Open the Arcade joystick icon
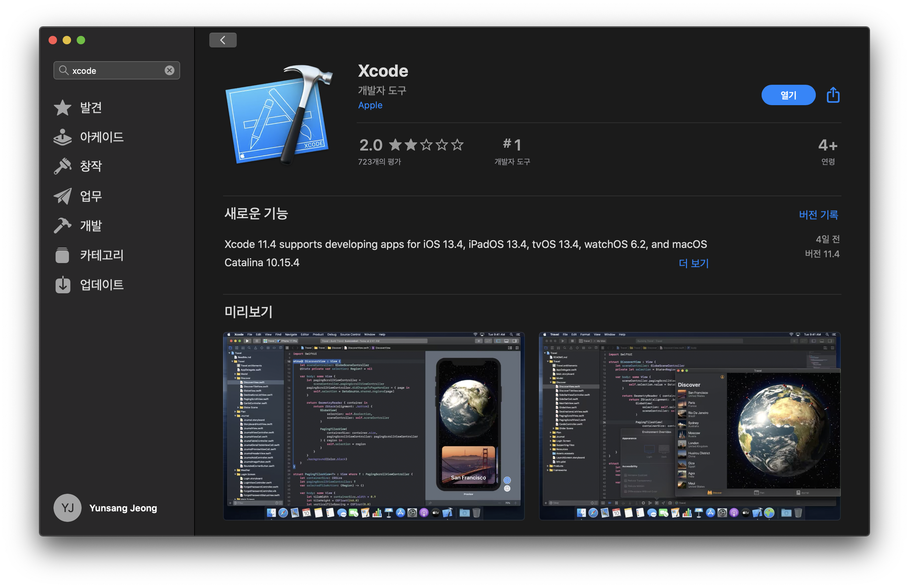 (x=62, y=137)
